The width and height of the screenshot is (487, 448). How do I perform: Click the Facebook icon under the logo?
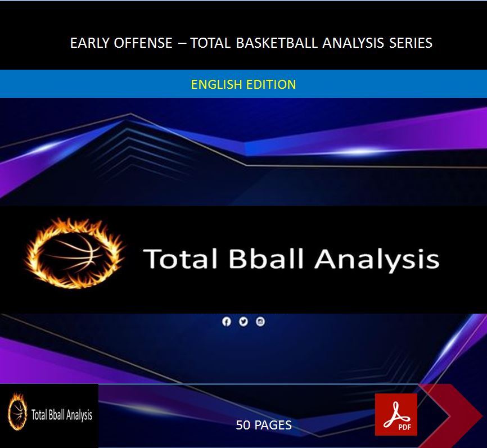pos(227,322)
